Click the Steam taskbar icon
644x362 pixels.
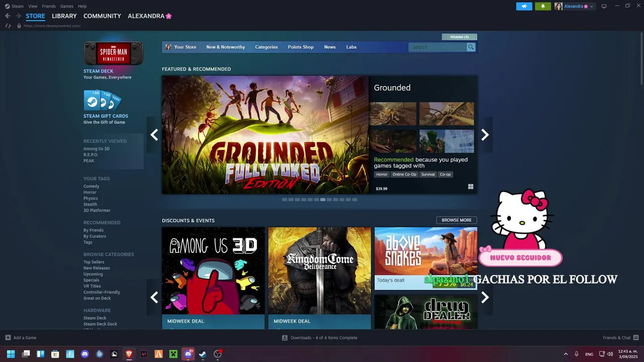203,354
